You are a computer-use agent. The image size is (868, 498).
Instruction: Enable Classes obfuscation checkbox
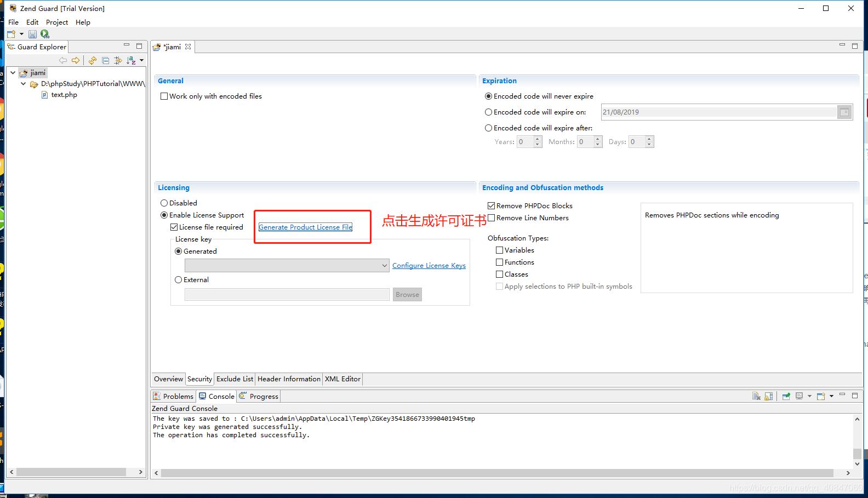tap(499, 274)
